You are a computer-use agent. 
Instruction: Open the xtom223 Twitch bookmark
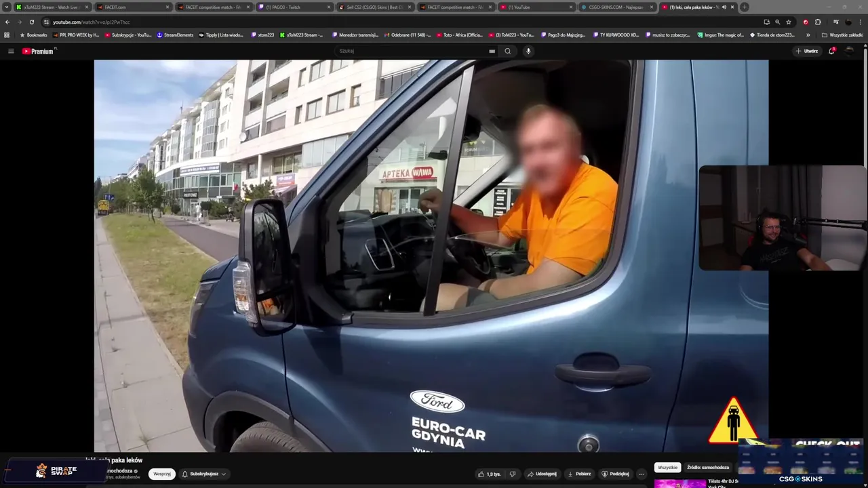(x=262, y=35)
